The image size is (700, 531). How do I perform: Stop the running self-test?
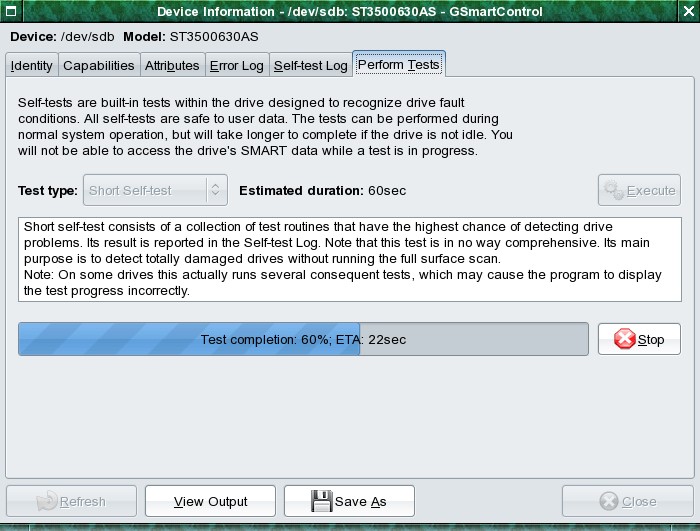pos(639,339)
